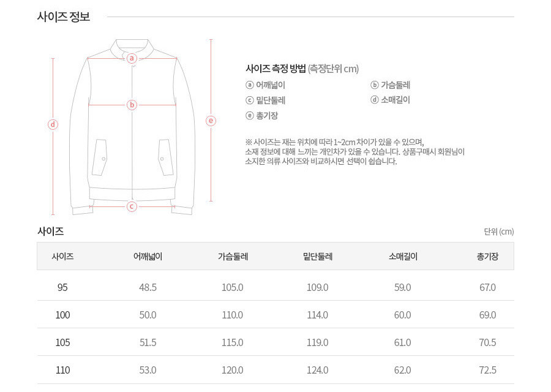This screenshot has height=392, width=551.
Task: Click the ⓓ 소매길이 legend item
Action: click(x=391, y=100)
